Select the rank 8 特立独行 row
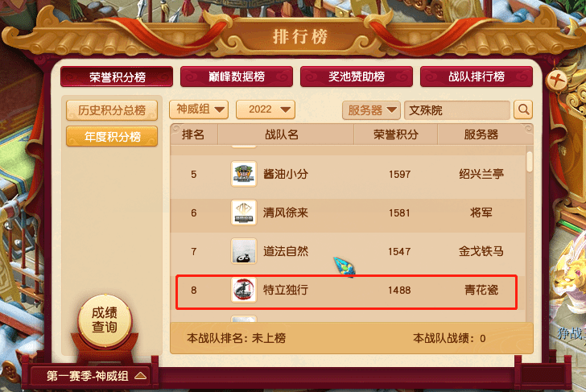Screen dimensions: 586x392 coord(346,292)
